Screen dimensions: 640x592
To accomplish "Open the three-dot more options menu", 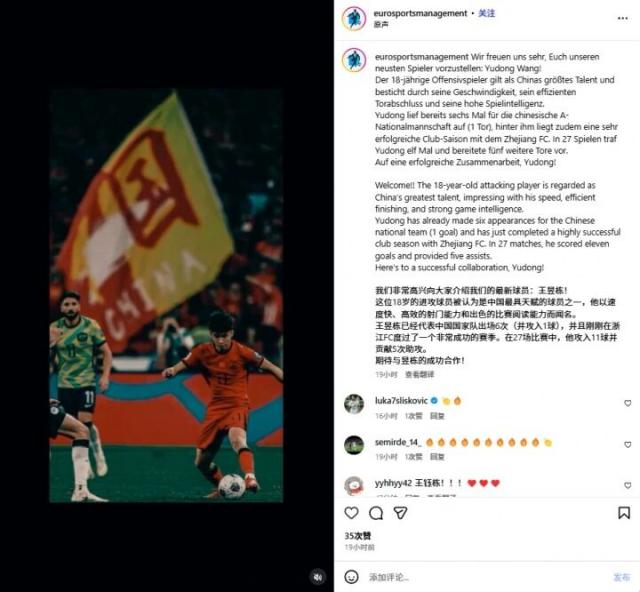I will (622, 18).
